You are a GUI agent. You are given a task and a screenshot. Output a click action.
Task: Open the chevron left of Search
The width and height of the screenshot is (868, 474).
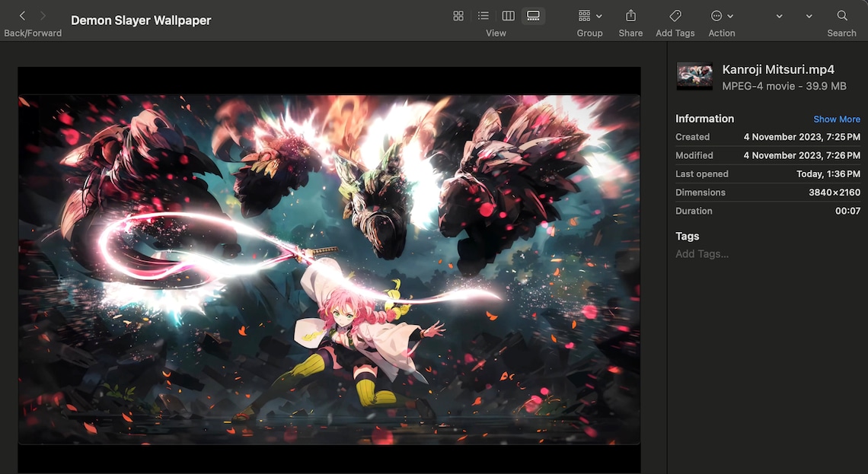point(809,16)
